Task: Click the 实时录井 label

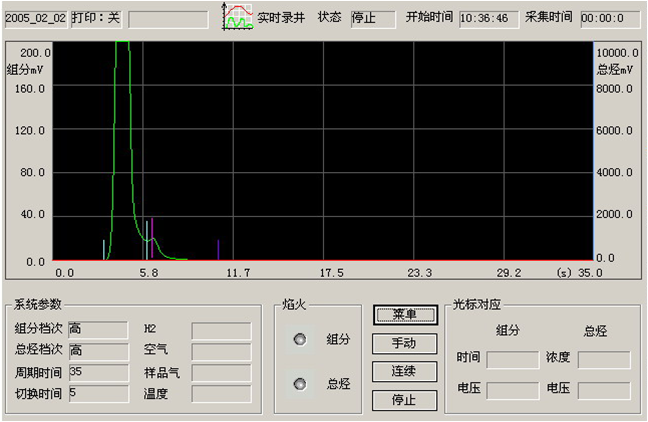Action: 281,18
